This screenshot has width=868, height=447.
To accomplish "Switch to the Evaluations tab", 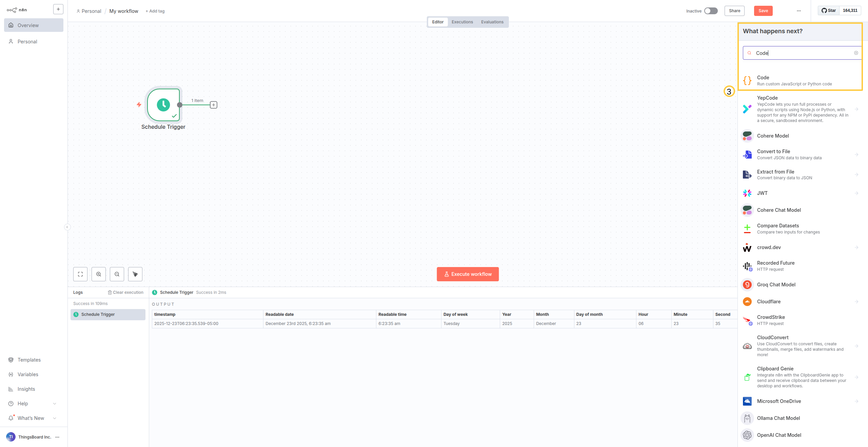I will (492, 22).
